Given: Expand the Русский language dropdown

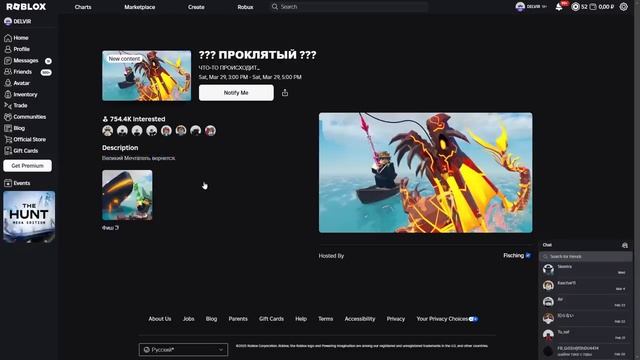Looking at the screenshot, I should tap(183, 350).
